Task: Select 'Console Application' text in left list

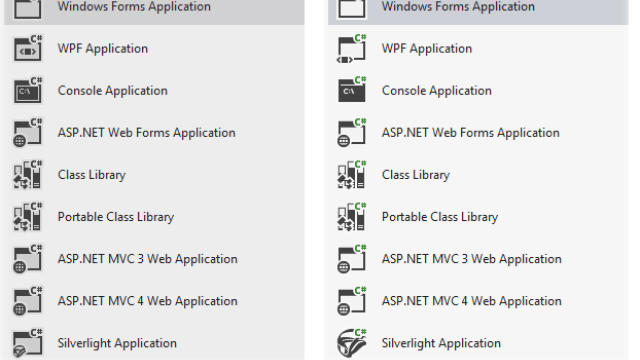Action: click(x=113, y=91)
